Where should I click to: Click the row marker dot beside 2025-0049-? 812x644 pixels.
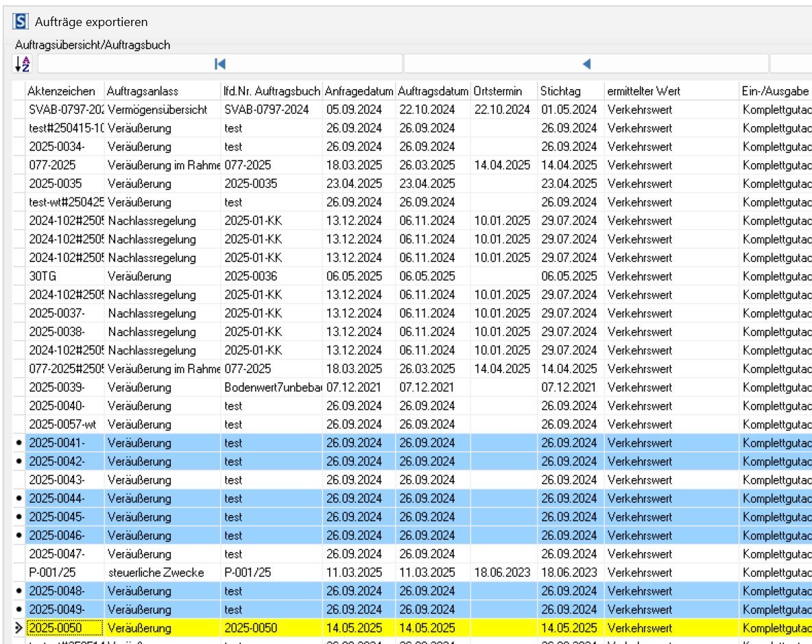(x=19, y=609)
